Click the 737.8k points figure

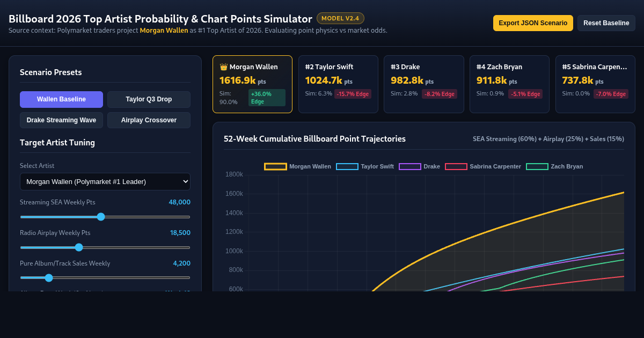click(577, 80)
